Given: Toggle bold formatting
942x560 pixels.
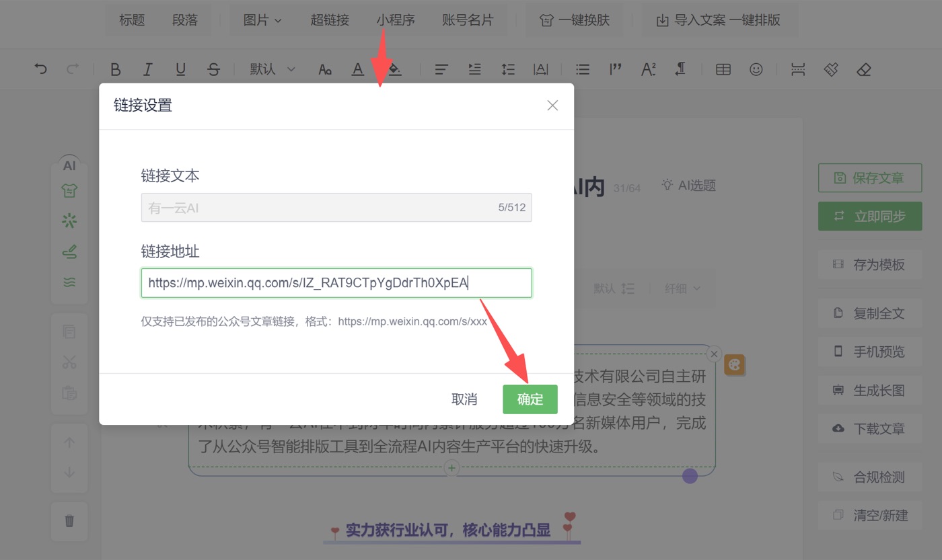Looking at the screenshot, I should tap(115, 69).
